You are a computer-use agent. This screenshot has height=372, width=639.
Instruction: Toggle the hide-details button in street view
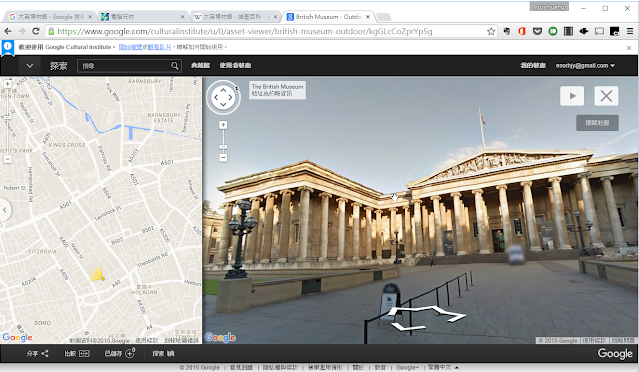pyautogui.click(x=597, y=123)
